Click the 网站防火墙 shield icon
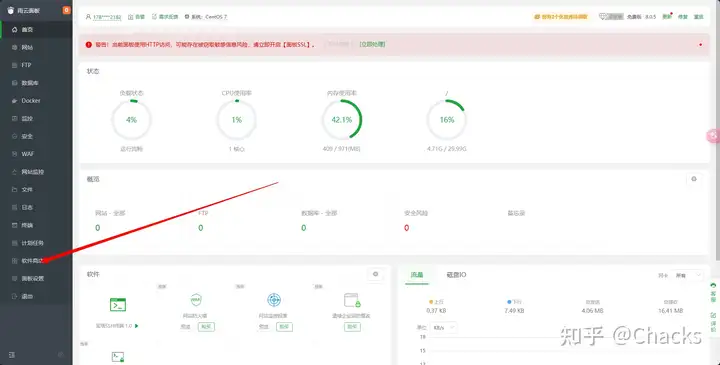 click(196, 300)
